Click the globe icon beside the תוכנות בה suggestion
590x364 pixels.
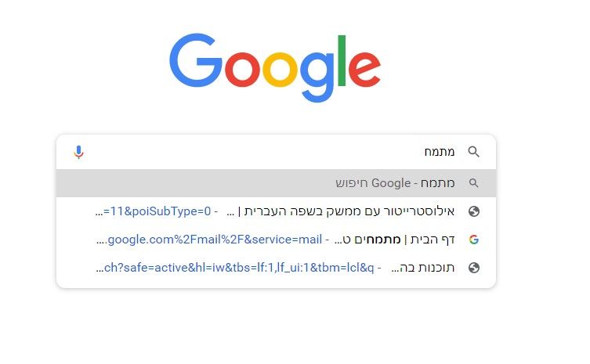(x=474, y=268)
